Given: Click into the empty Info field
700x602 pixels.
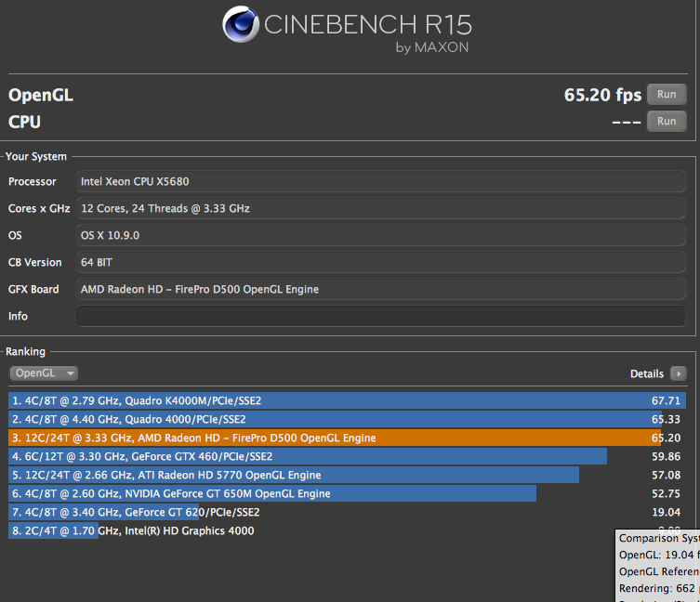Looking at the screenshot, I should tap(381, 316).
